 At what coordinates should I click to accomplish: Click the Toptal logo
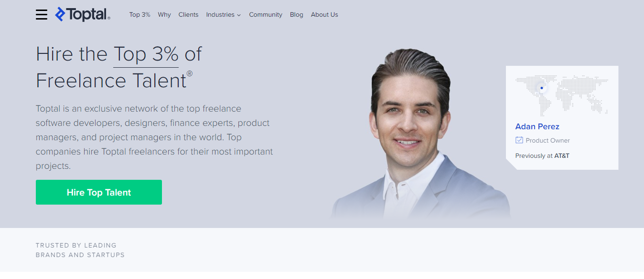coord(83,14)
